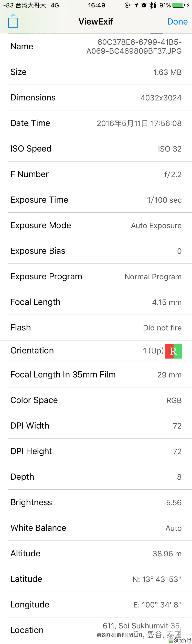Image resolution: width=192 pixels, height=644 pixels.
Task: Tap Done to close ViewExif
Action: [177, 21]
